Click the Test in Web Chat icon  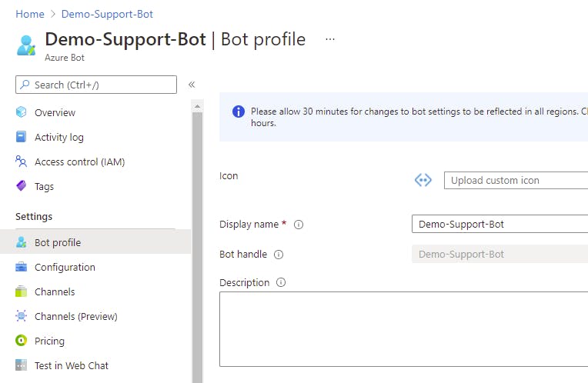coord(22,365)
